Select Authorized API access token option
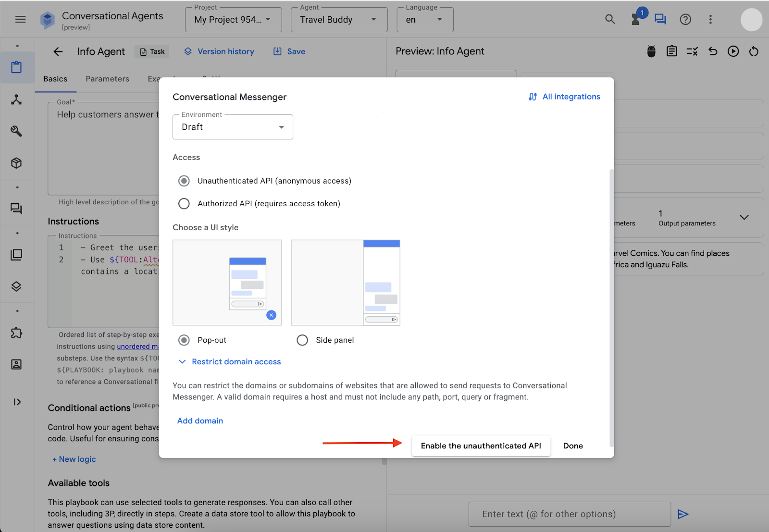This screenshot has height=532, width=769. click(x=184, y=204)
